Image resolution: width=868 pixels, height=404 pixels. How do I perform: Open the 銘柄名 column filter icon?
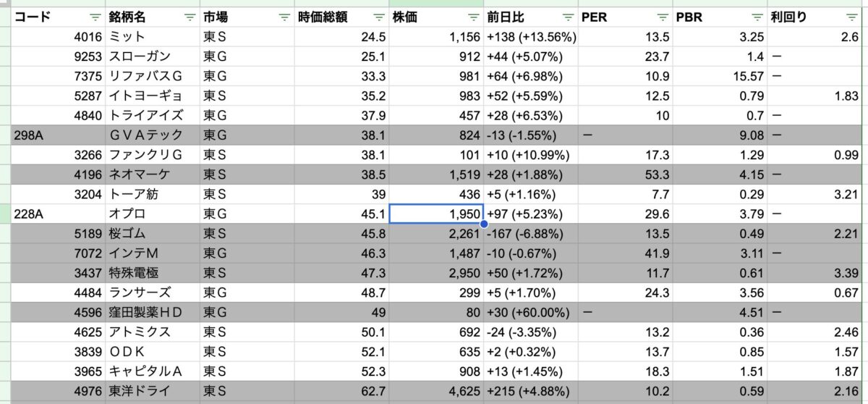190,17
